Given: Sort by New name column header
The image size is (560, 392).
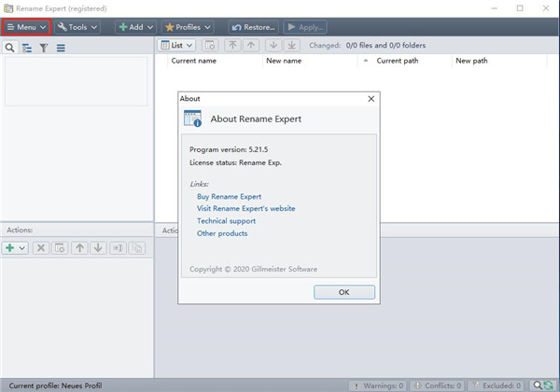Looking at the screenshot, I should (310, 61).
